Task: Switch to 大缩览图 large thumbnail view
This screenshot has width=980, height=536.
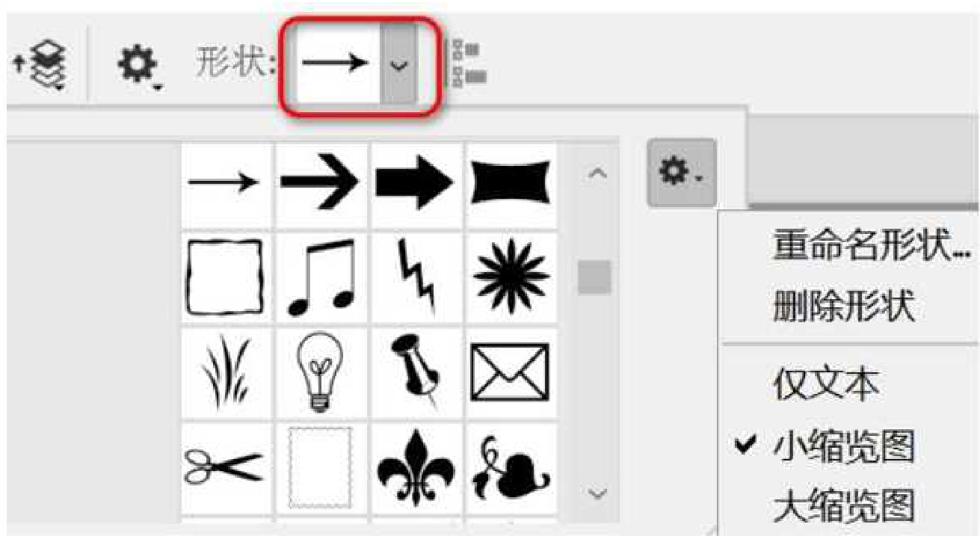Action: [x=843, y=506]
